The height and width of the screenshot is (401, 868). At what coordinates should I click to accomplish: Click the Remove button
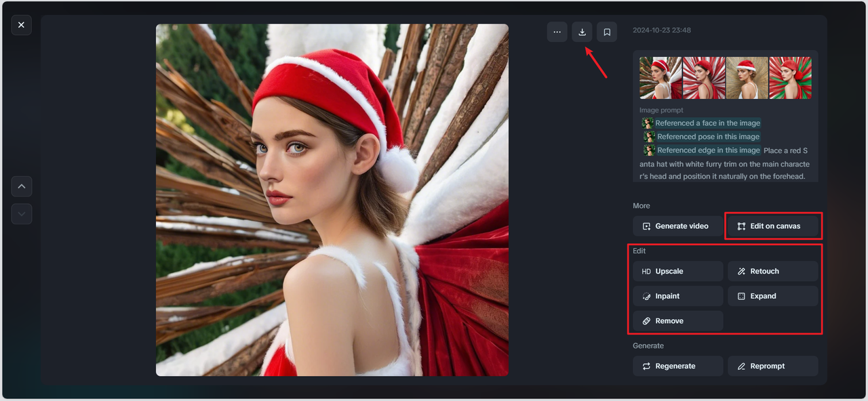coord(677,321)
